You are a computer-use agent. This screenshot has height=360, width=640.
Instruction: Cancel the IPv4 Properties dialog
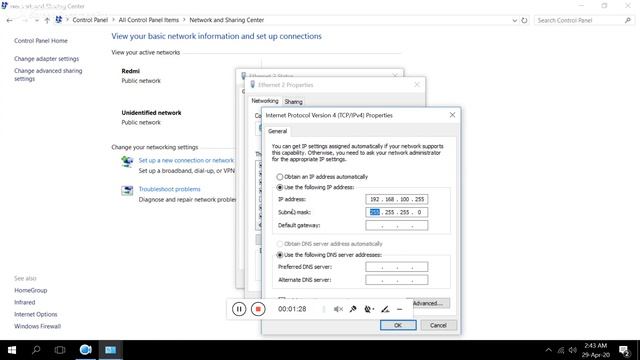[438, 325]
